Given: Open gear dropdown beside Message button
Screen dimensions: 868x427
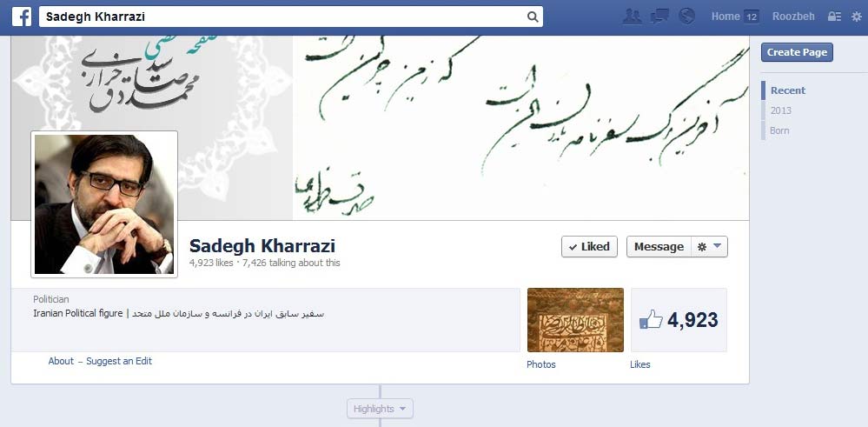Looking at the screenshot, I should tap(709, 247).
